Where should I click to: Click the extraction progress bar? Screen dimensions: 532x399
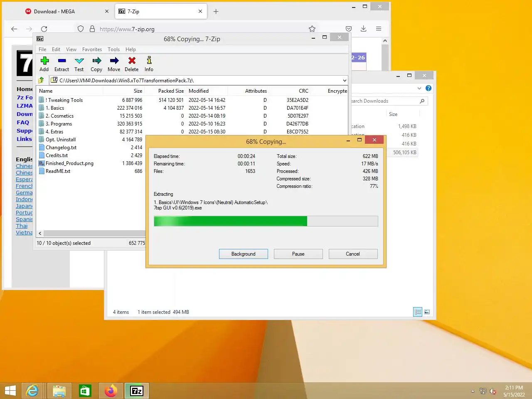(x=266, y=221)
